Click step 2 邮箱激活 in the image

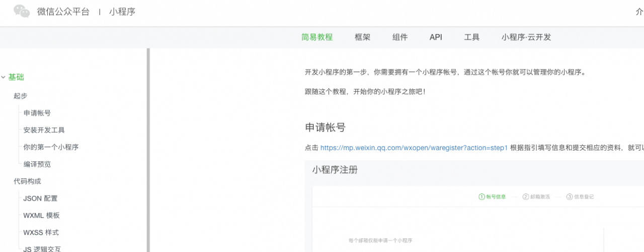coord(536,197)
